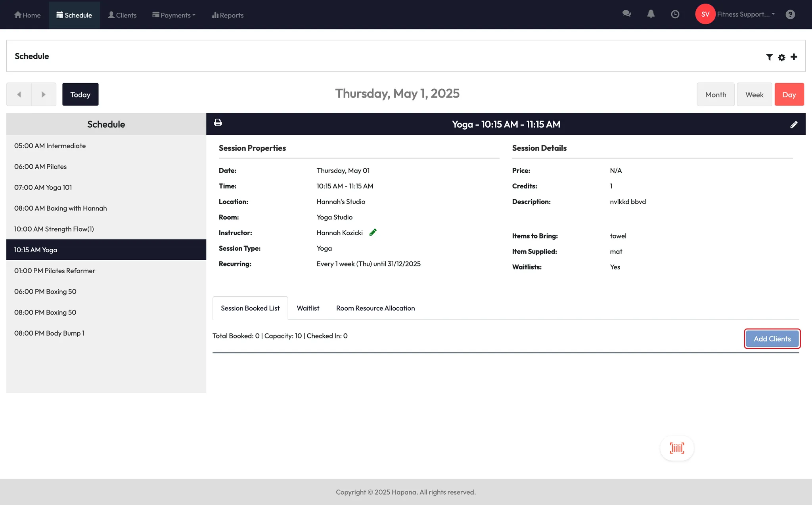Click the barcode scanner floating button
Image resolution: width=812 pixels, height=505 pixels.
pyautogui.click(x=677, y=448)
